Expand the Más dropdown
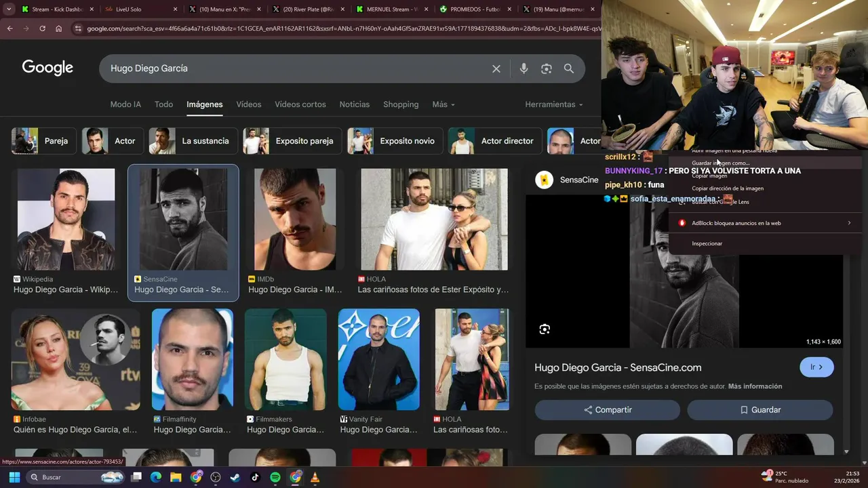The width and height of the screenshot is (868, 488). [443, 104]
